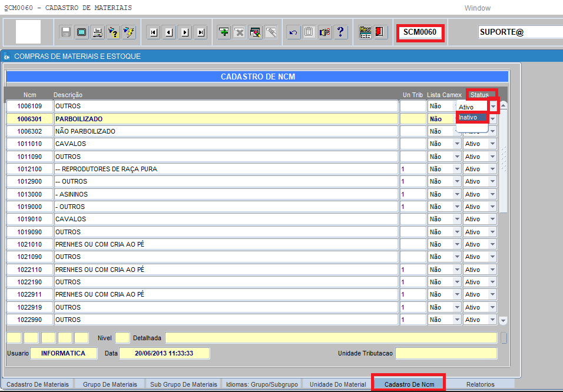Screen dimensions: 563x392
Task: Click Ncm cell 1022911
Action: point(30,295)
